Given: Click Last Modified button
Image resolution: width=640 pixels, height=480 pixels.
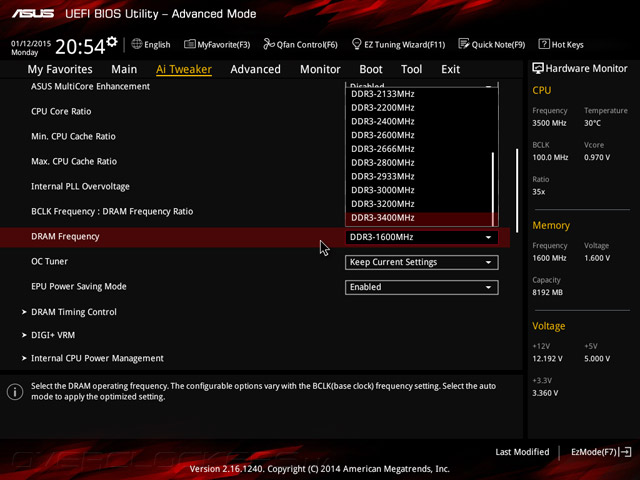Looking at the screenshot, I should (x=522, y=452).
